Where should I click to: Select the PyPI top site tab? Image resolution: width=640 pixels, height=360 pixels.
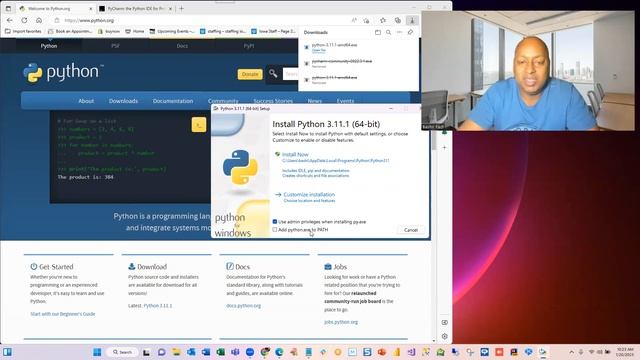coord(249,46)
